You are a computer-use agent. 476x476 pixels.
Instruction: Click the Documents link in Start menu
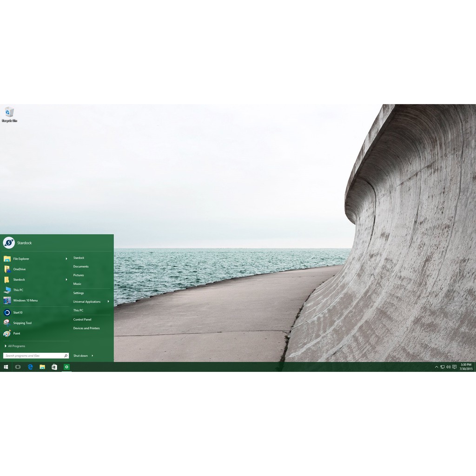tap(81, 266)
